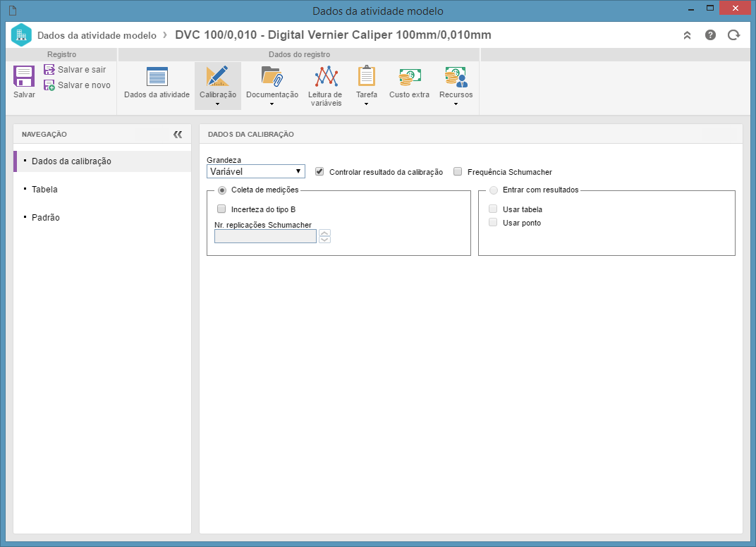Expand the Calibração dropdown arrow
This screenshot has height=547, width=756.
point(217,104)
